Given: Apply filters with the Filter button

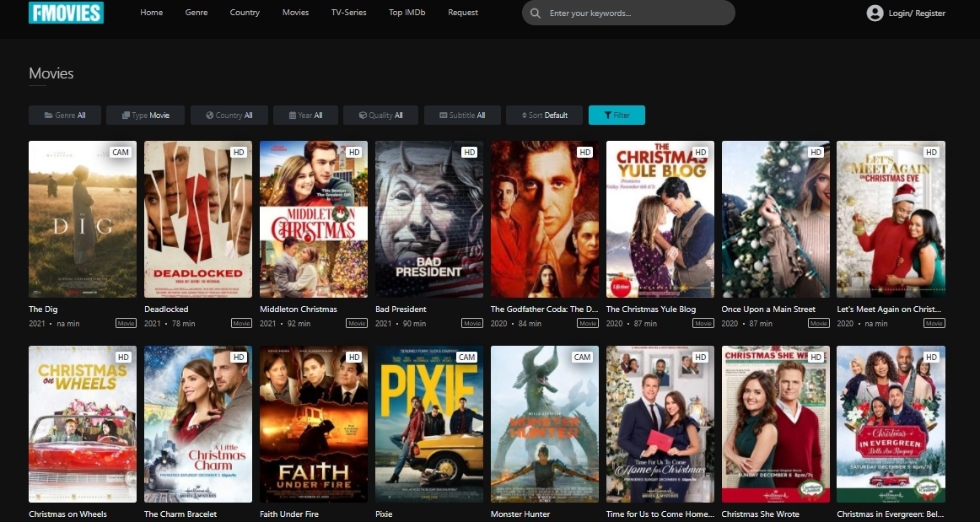Looking at the screenshot, I should [x=617, y=115].
